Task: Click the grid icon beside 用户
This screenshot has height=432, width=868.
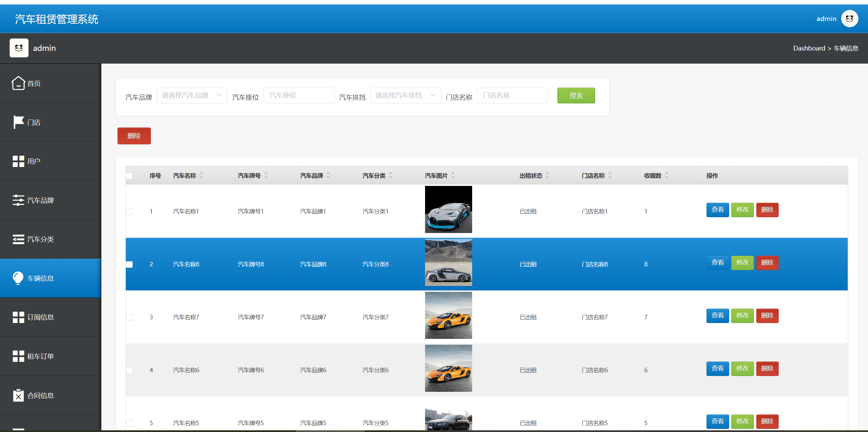Action: [18, 161]
